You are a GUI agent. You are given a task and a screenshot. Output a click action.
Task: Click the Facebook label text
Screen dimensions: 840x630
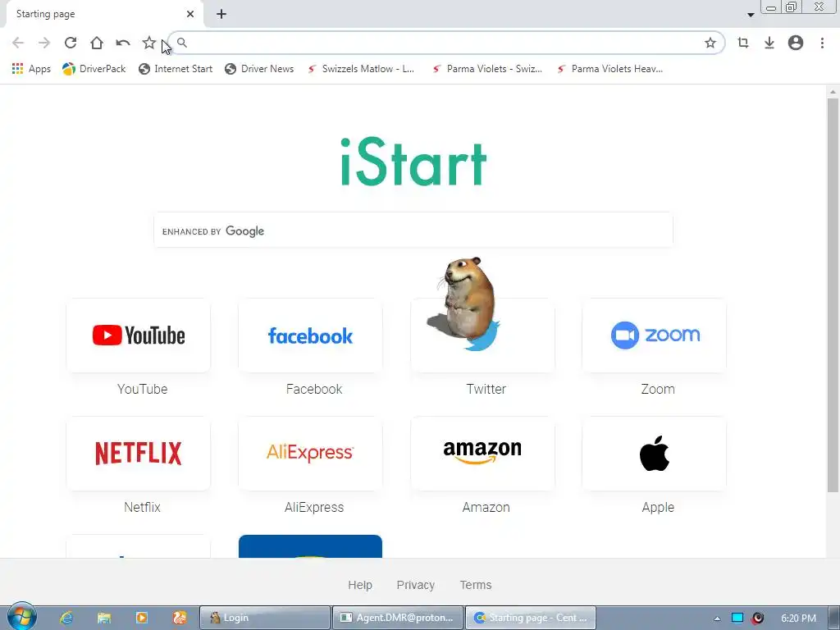click(x=314, y=389)
